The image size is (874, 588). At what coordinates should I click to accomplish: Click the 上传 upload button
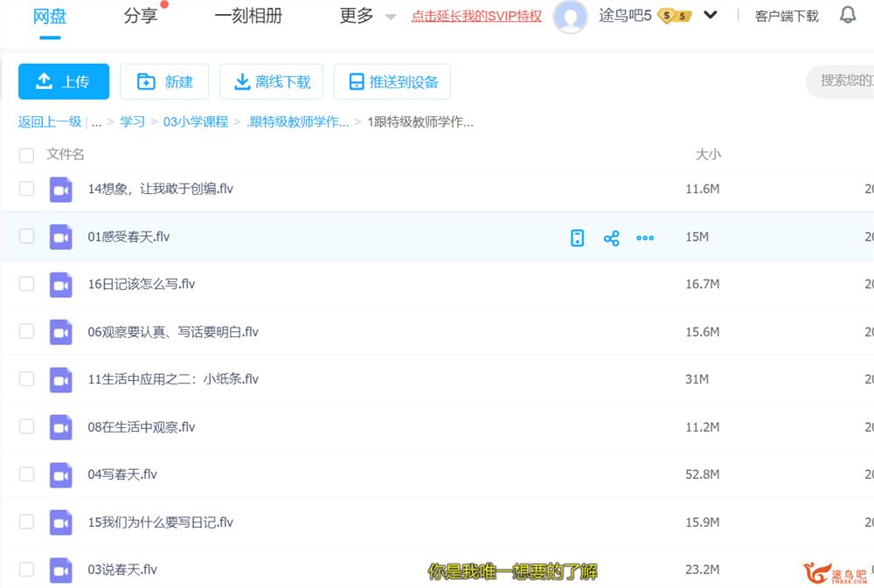coord(64,81)
